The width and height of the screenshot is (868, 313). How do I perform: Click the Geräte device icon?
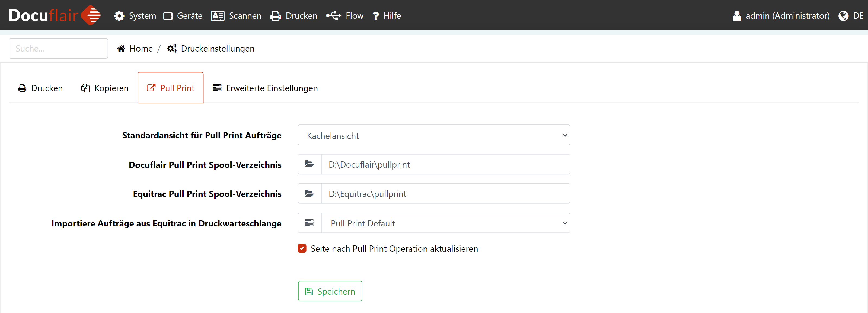click(168, 16)
